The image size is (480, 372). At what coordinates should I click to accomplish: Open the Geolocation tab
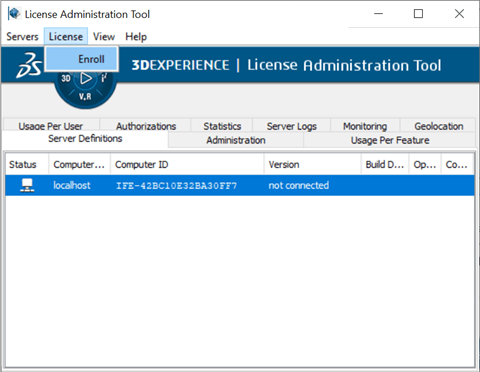439,126
